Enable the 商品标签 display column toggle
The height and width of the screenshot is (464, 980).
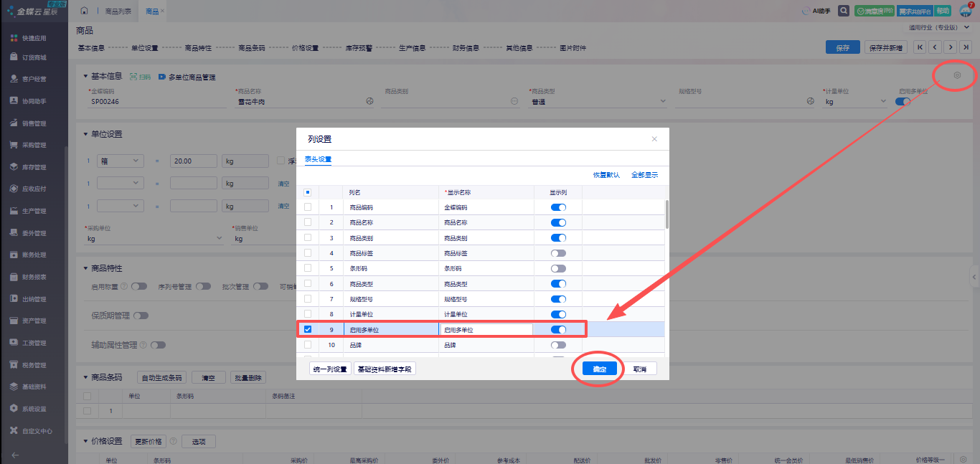point(558,253)
